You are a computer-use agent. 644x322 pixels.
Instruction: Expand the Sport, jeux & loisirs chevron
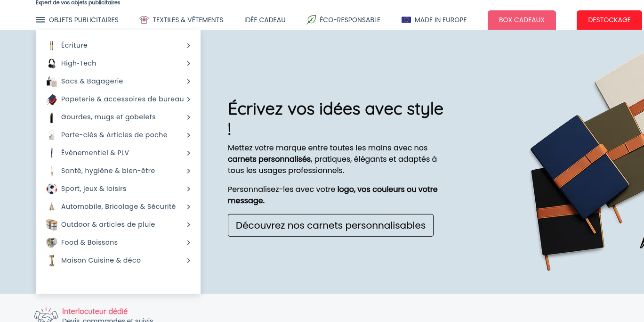[x=188, y=189]
